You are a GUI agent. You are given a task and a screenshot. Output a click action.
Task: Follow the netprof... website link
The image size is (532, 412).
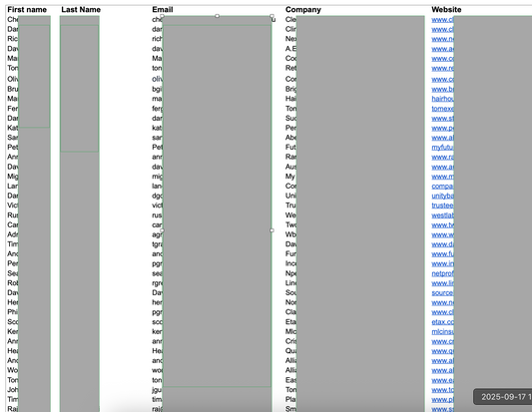tap(442, 273)
